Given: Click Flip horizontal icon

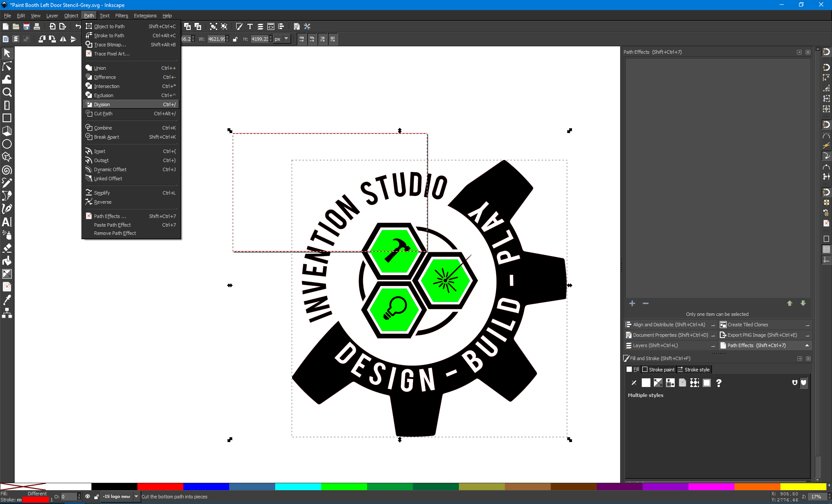Looking at the screenshot, I should (x=63, y=39).
